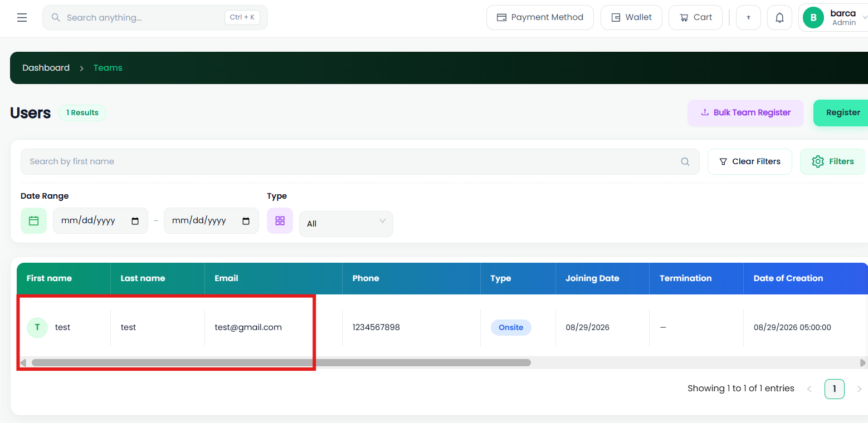
Task: Click the Bulk Team Register button
Action: coord(745,113)
